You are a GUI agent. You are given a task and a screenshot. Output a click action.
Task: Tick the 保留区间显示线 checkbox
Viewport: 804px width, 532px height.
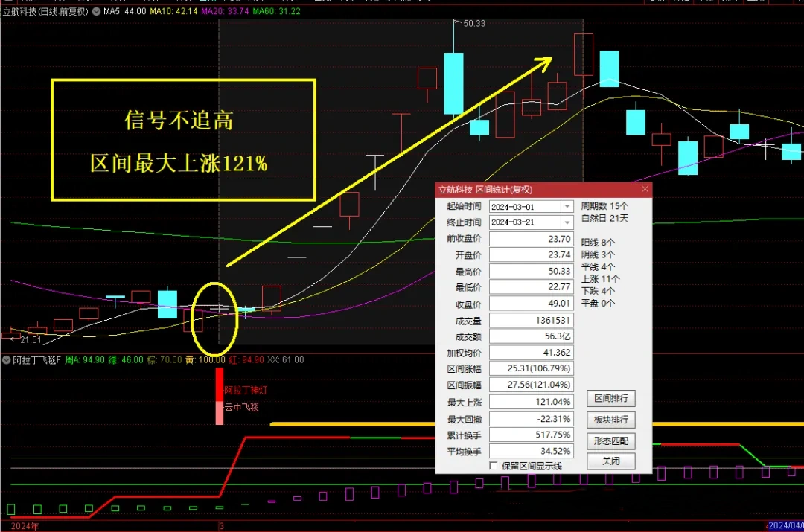(494, 466)
